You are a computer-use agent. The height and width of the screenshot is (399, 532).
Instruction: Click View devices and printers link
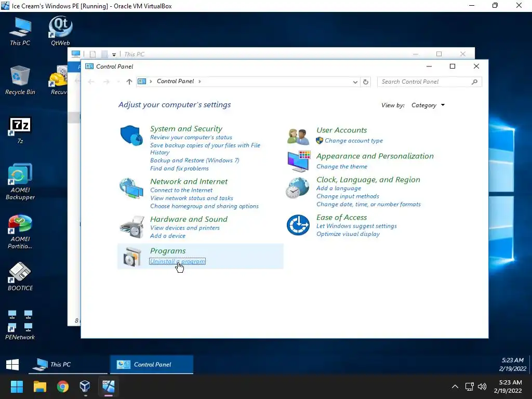pos(185,228)
